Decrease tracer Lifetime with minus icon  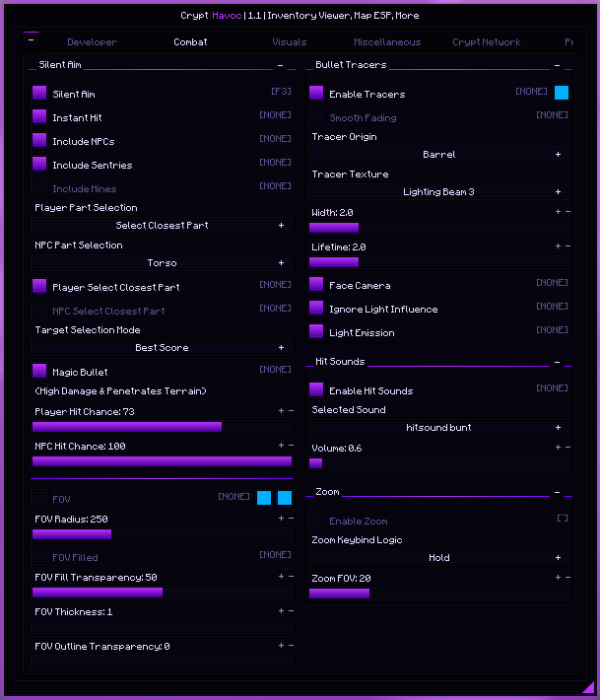pyautogui.click(x=567, y=245)
